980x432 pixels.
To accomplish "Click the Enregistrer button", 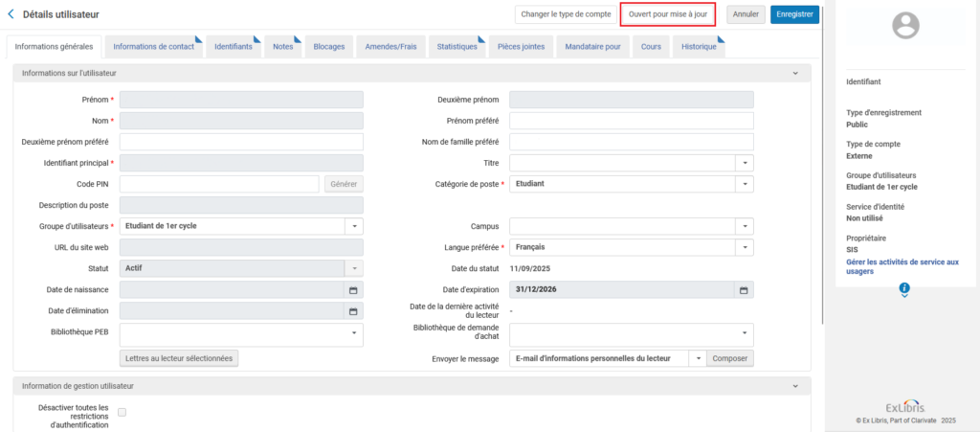I will 794,14.
